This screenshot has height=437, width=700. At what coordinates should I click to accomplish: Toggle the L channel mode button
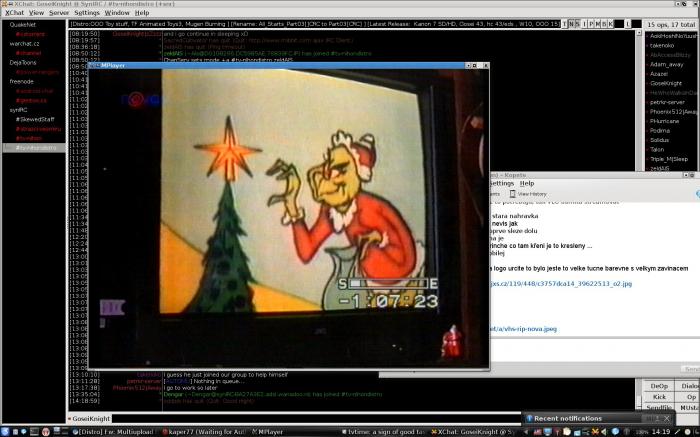628,24
